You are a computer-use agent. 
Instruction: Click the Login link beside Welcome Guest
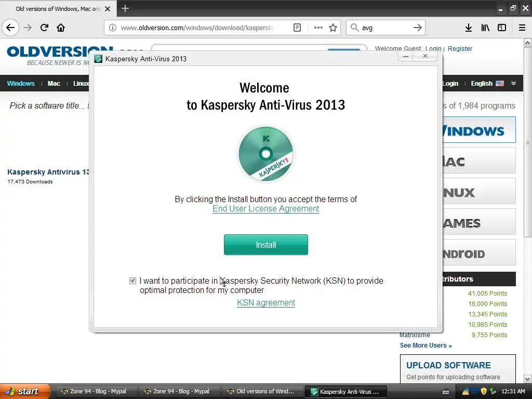click(x=433, y=48)
